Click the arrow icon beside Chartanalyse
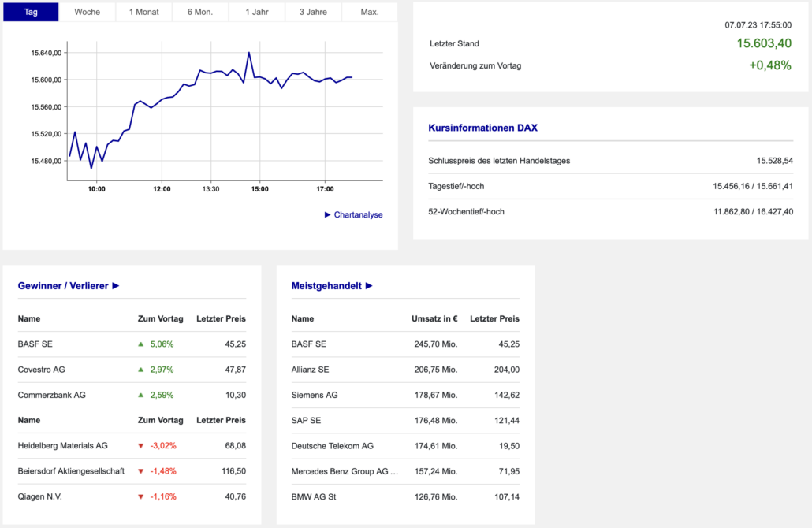This screenshot has width=812, height=528. coord(328,214)
